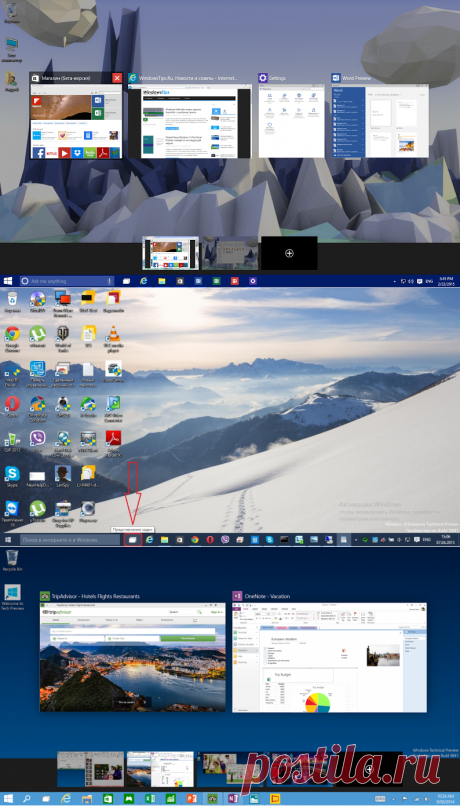The image size is (460, 806).
Task: Click the 'Ask me anything' search box
Action: 67,281
